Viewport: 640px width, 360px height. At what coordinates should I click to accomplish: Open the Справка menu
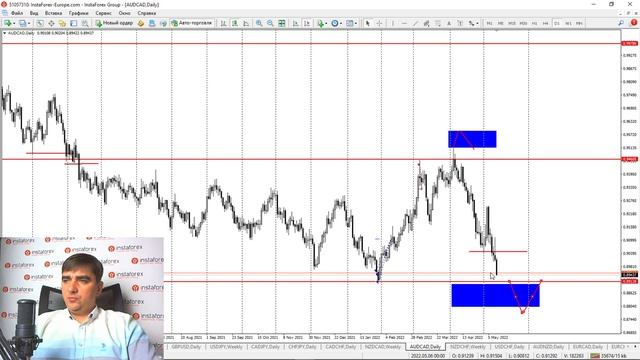[147, 13]
